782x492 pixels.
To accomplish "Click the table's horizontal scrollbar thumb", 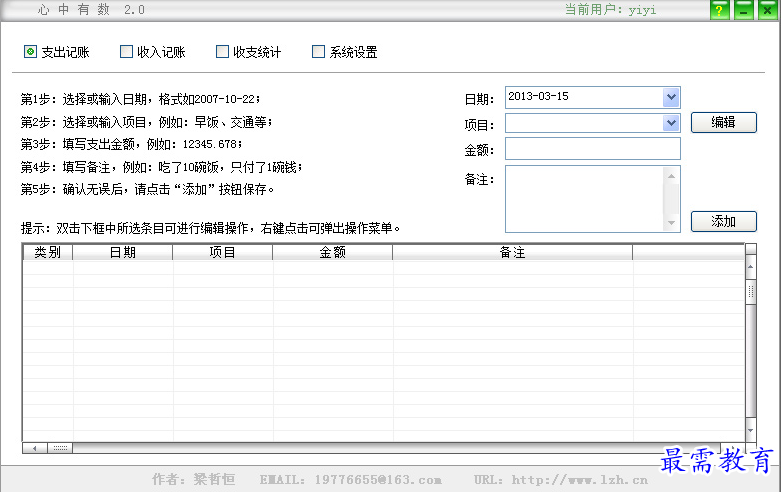I will (x=60, y=448).
